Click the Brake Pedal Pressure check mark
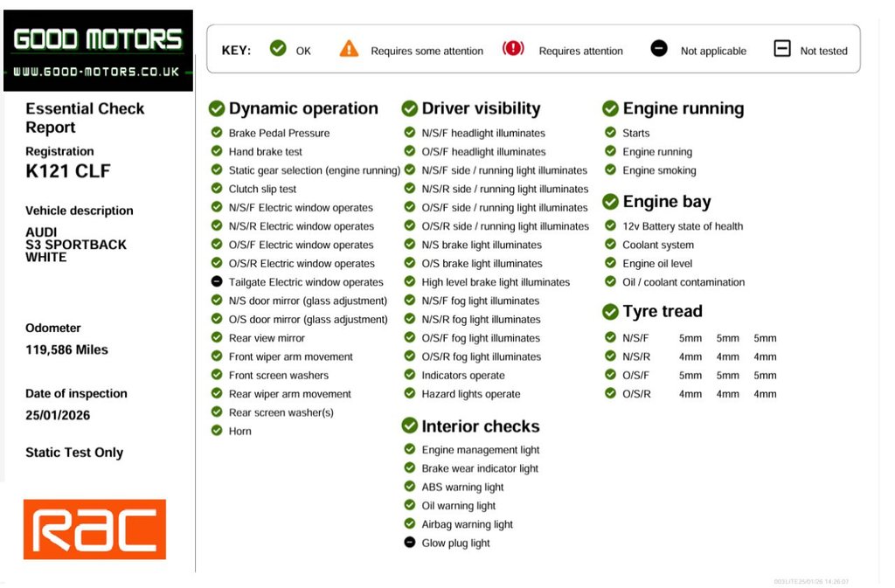This screenshot has height=588, width=895. tap(217, 133)
